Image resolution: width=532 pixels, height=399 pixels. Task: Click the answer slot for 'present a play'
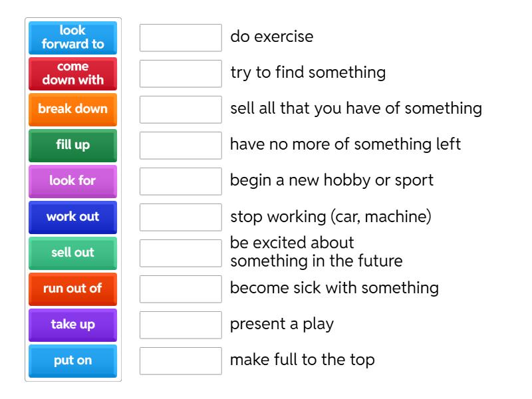[181, 325]
